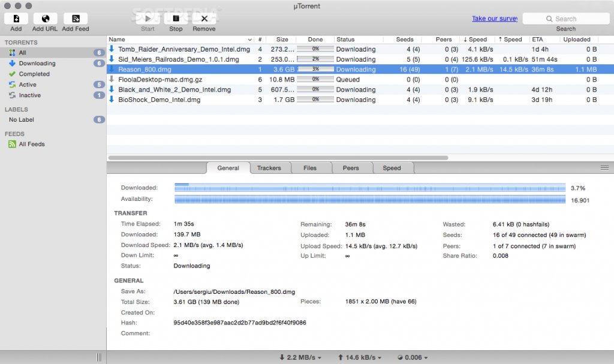Select FloolaDesktop-mac.dmg.gz torrent name
The height and width of the screenshot is (364, 614).
coord(160,79)
